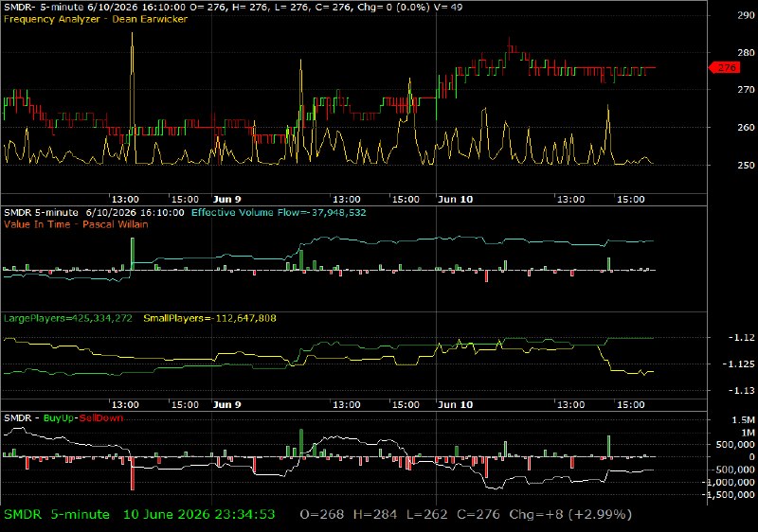Click the 'Value In Time - Pascal Willain' label

click(76, 224)
